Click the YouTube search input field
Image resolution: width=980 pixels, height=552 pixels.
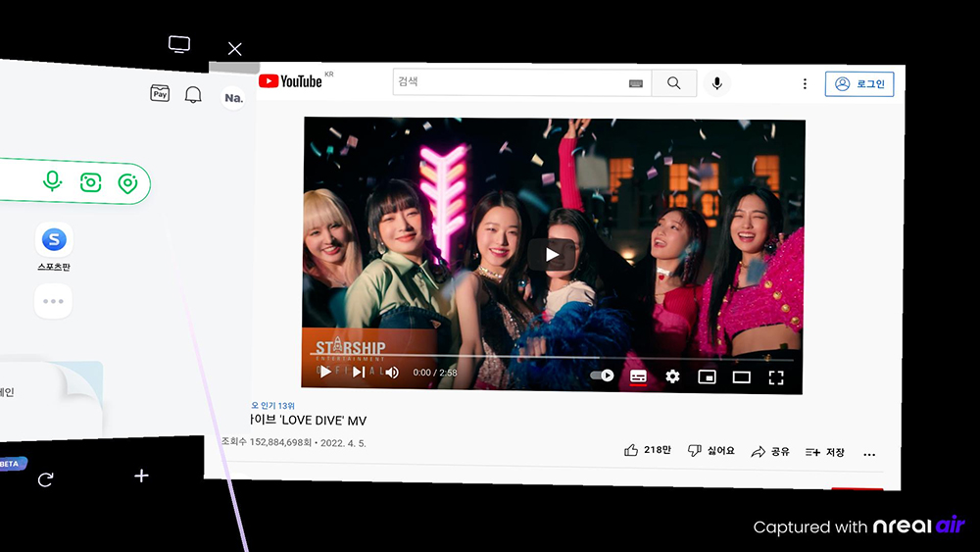[x=521, y=82]
